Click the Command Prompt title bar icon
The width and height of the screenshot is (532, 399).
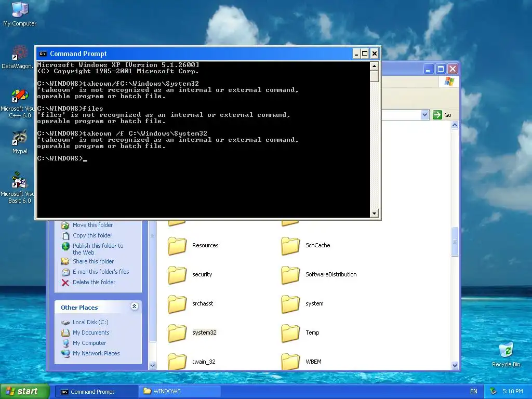point(43,54)
